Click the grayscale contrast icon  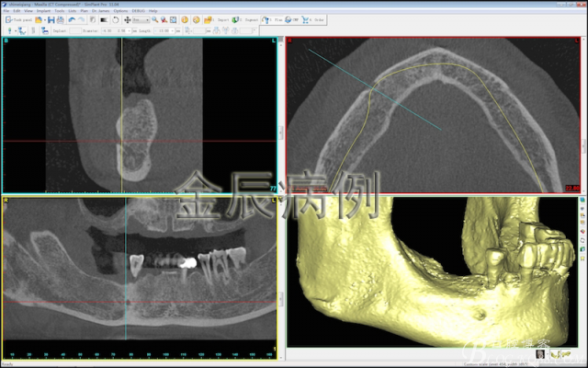(104, 20)
